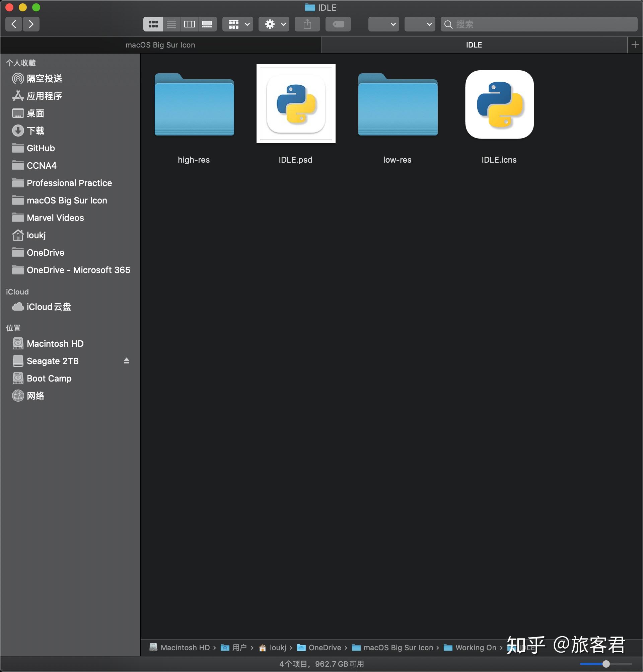Click OneDrive in the path bar

click(319, 648)
